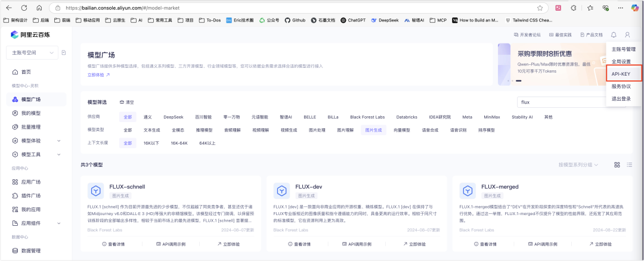Image resolution: width=644 pixels, height=261 pixels.
Task: Open the browser three-dot settings menu
Action: 621,8
